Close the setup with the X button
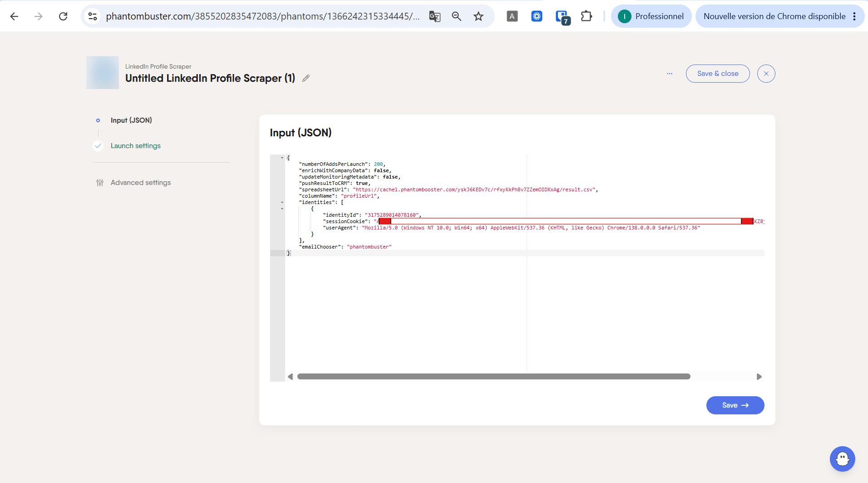Viewport: 868px width, 483px height. point(766,74)
